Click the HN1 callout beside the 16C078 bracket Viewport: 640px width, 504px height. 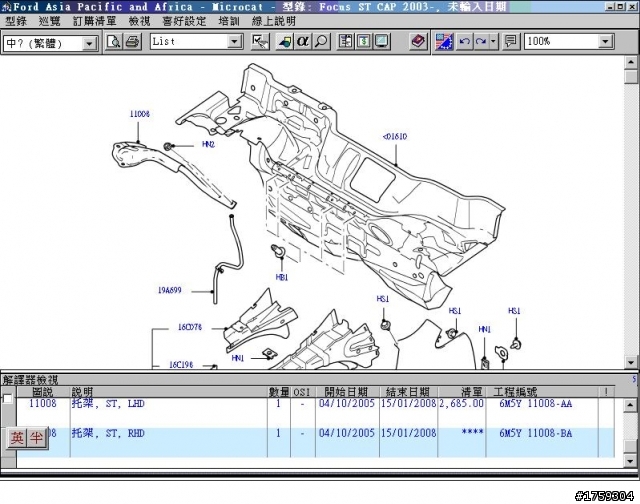click(238, 358)
